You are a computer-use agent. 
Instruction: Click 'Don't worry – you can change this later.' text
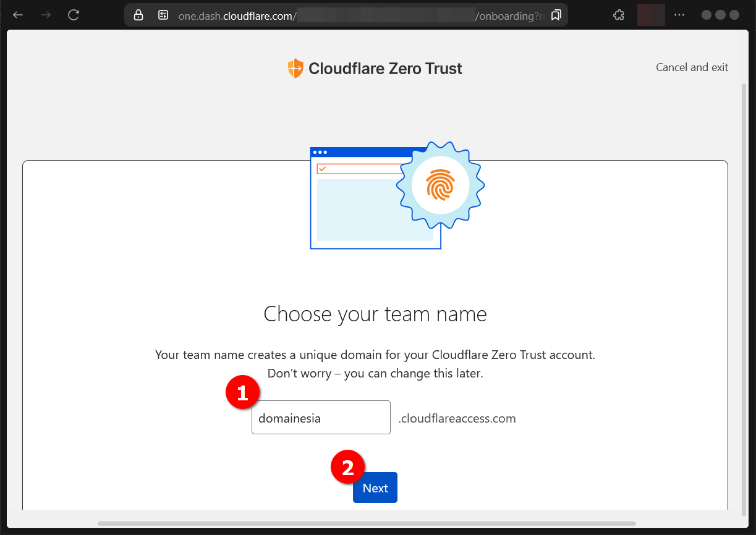pos(375,374)
